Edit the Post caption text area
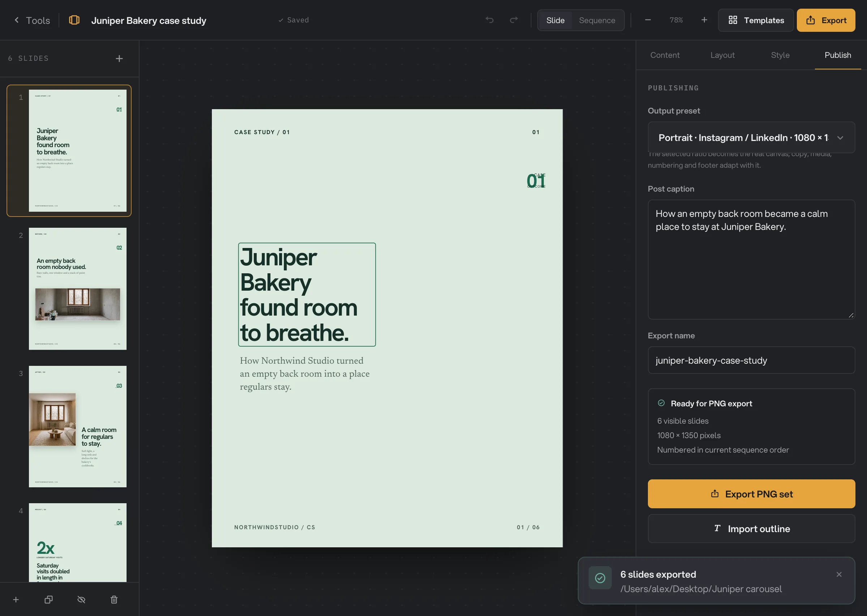Screen dimensions: 867x616 point(751,260)
